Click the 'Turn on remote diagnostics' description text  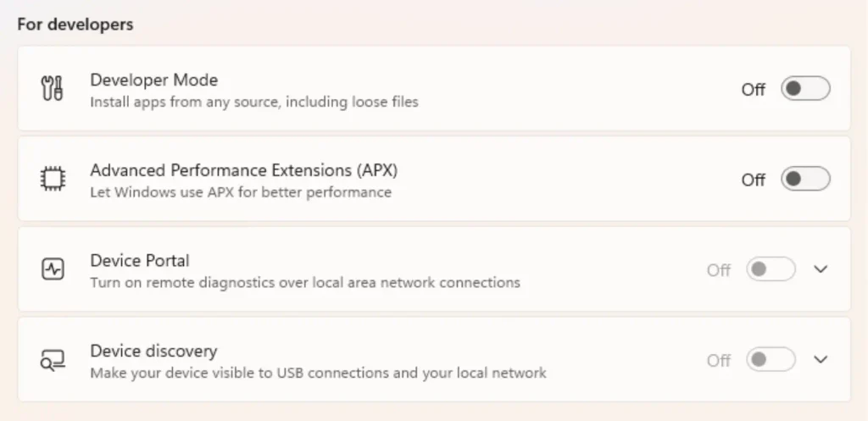pyautogui.click(x=305, y=283)
